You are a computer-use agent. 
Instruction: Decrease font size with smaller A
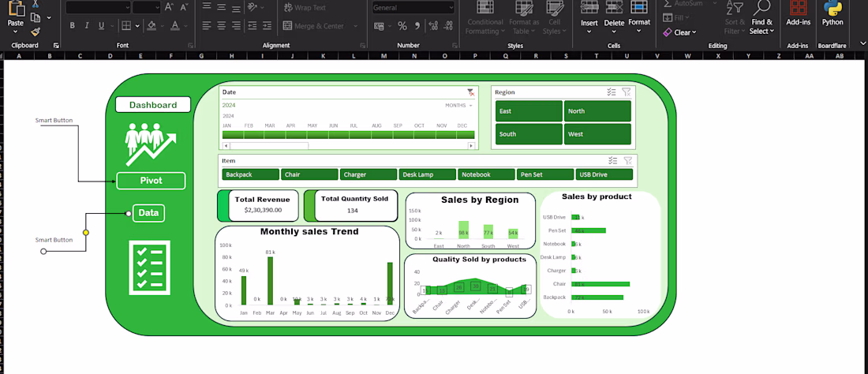pos(183,7)
